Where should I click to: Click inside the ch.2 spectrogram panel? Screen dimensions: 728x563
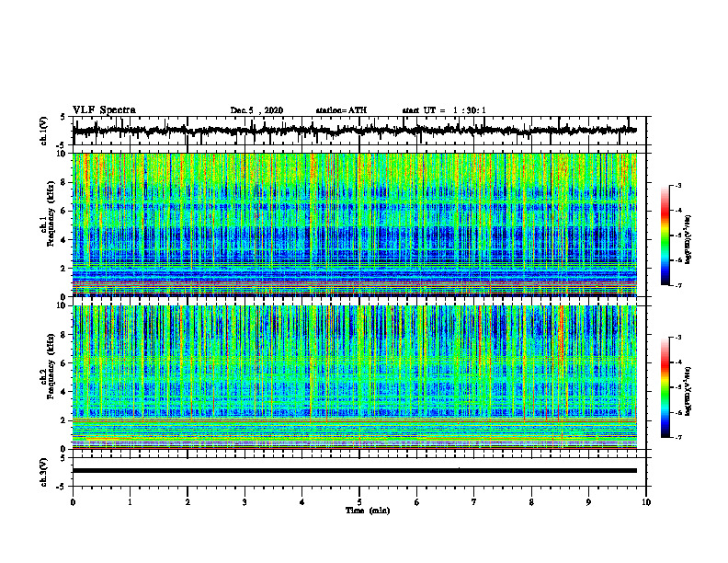(354, 377)
